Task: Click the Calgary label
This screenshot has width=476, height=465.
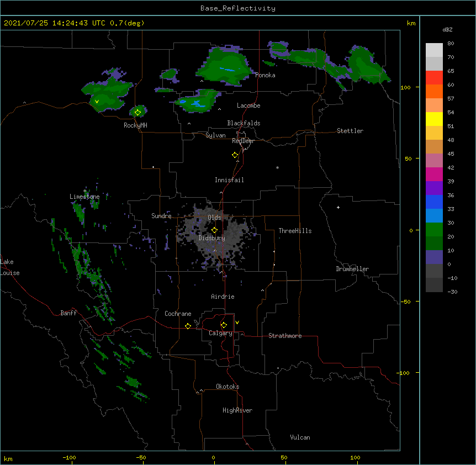Action: click(x=220, y=333)
